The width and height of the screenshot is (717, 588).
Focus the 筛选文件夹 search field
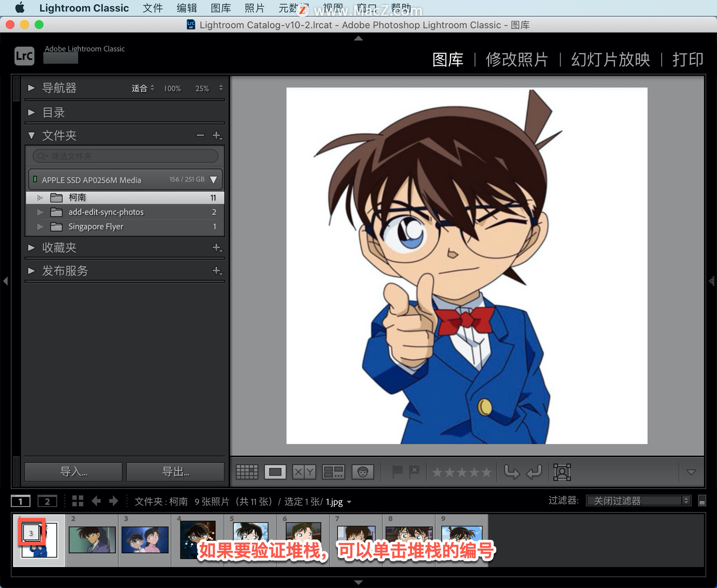(125, 156)
